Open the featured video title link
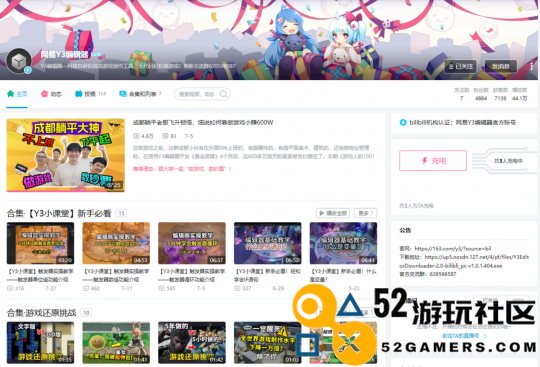This screenshot has height=367, width=540. click(x=203, y=123)
